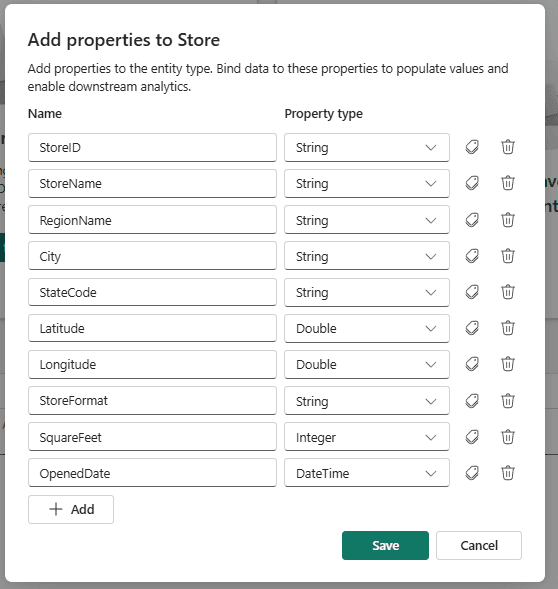The width and height of the screenshot is (558, 589).
Task: Delete the SquareFeet property
Action: pos(508,436)
